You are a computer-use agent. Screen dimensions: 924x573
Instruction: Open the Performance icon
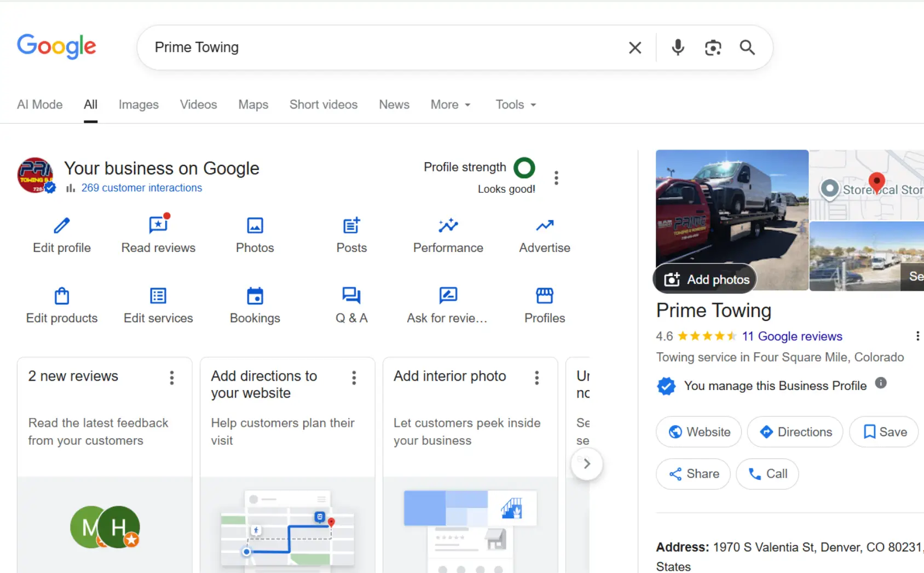[448, 226]
